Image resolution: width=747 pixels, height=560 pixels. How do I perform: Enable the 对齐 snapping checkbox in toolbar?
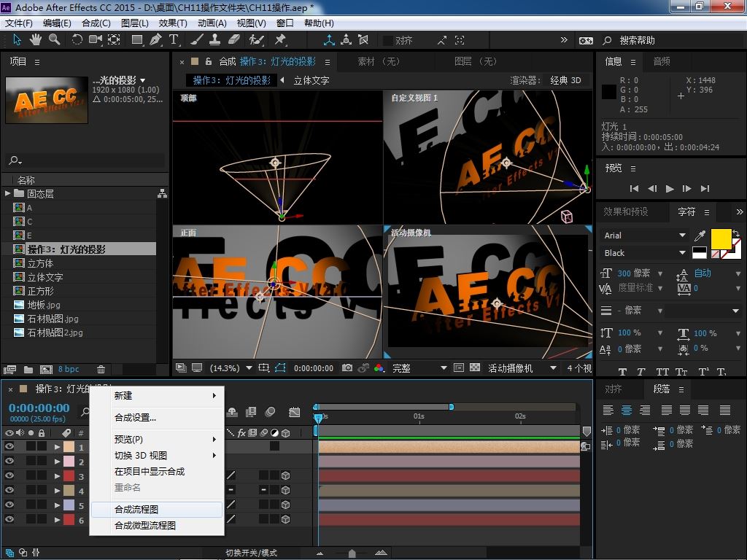pos(388,41)
